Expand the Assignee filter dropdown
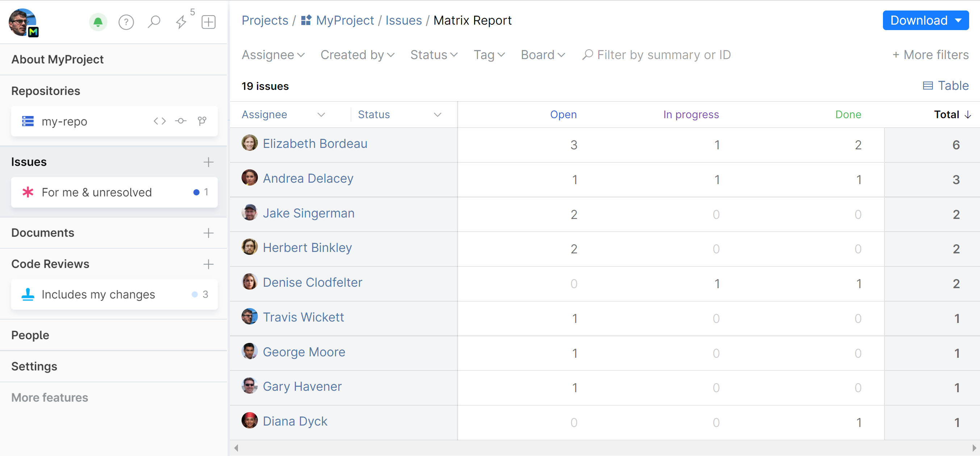This screenshot has width=980, height=456. point(273,55)
